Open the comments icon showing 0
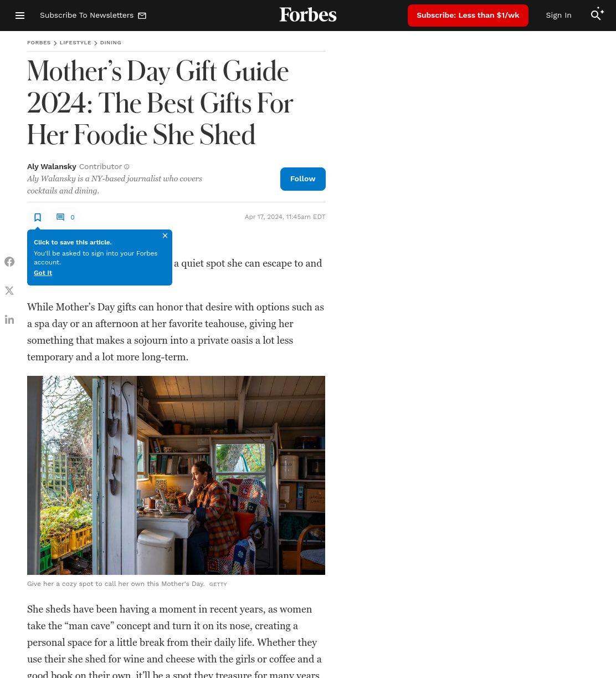This screenshot has height=678, width=616. point(65,217)
